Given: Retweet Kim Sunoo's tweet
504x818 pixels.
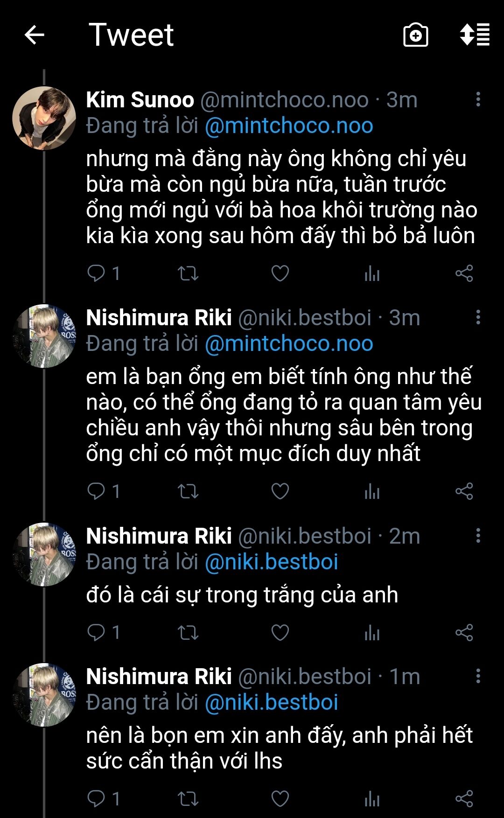Looking at the screenshot, I should tap(188, 273).
